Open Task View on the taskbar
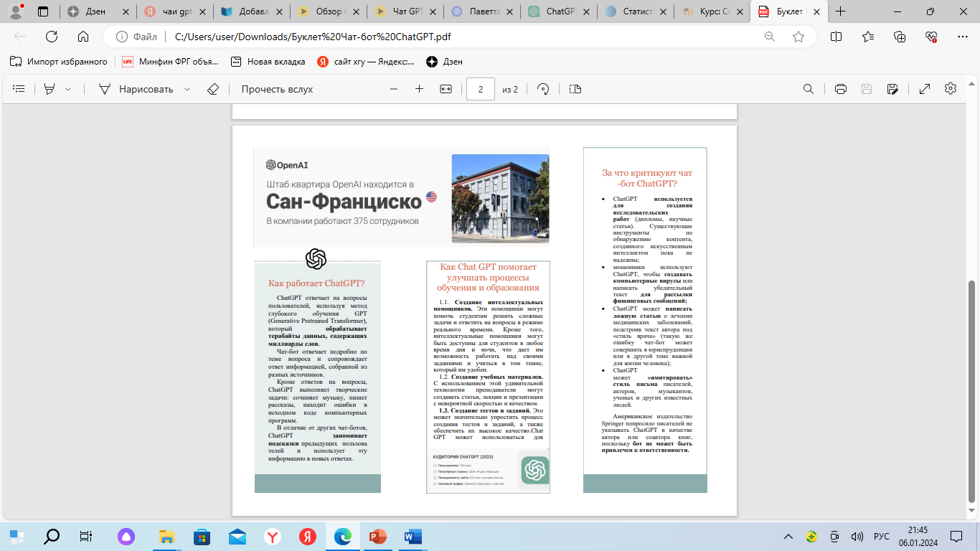The image size is (980, 551). click(x=86, y=536)
